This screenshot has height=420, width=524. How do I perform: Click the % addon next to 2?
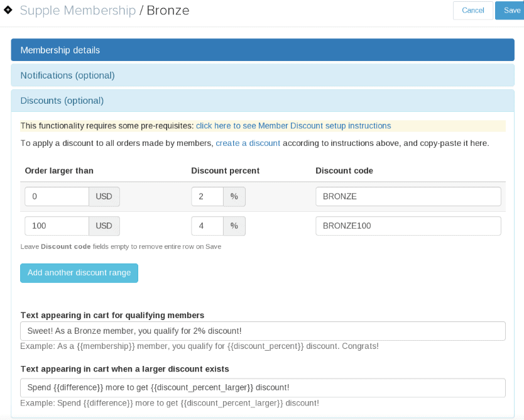(234, 197)
